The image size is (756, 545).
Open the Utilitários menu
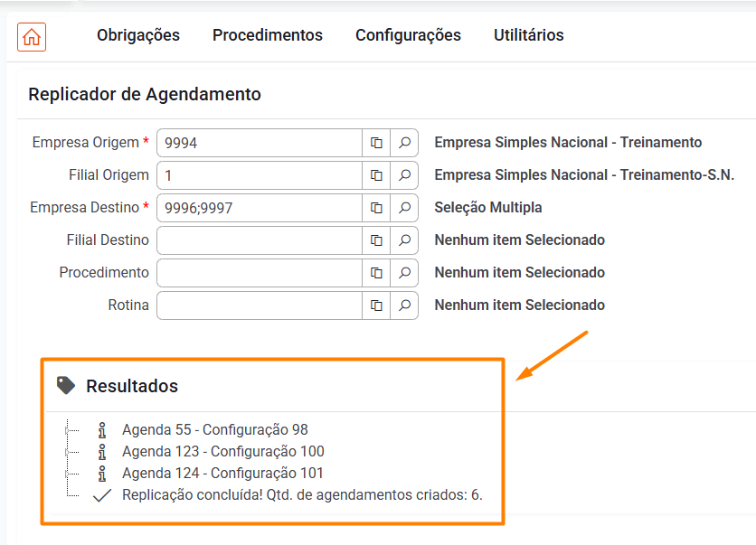tap(528, 35)
